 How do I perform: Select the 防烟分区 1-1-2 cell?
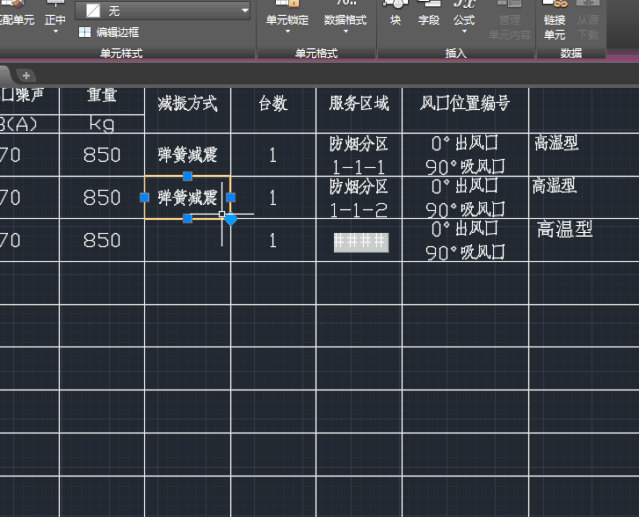(x=359, y=198)
